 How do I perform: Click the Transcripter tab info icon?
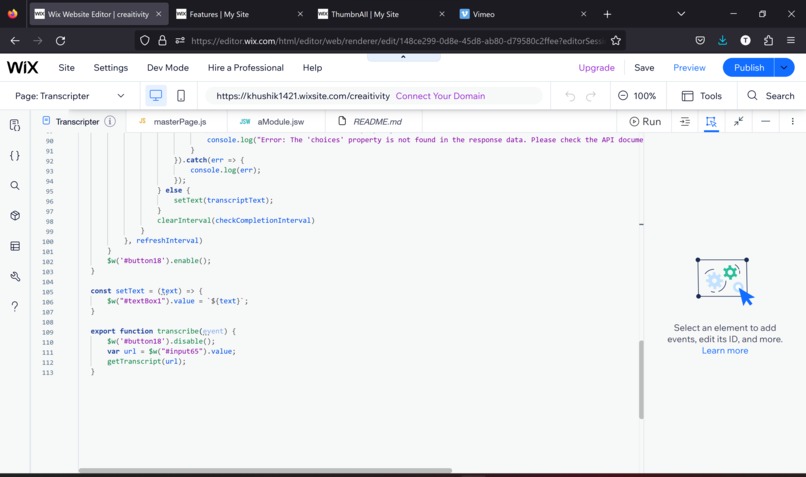pyautogui.click(x=109, y=121)
